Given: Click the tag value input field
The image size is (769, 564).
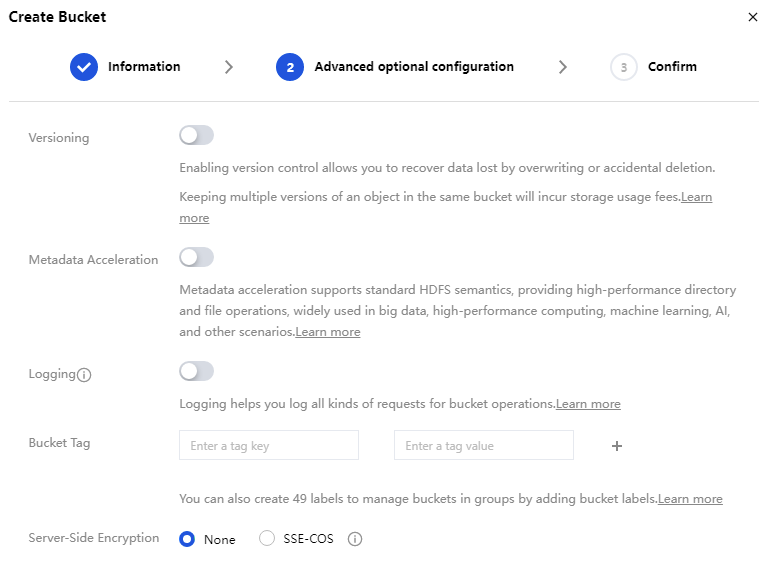Looking at the screenshot, I should 483,445.
